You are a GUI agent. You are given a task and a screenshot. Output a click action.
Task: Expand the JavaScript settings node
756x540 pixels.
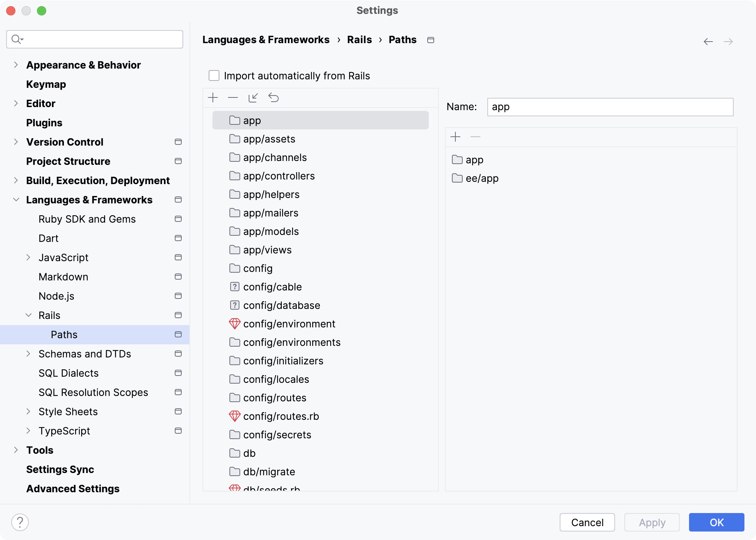click(28, 257)
